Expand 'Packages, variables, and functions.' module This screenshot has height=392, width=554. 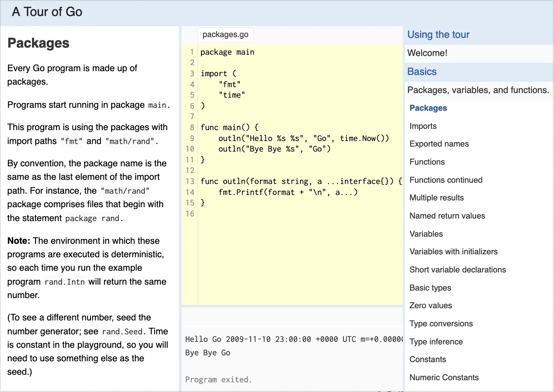pyautogui.click(x=478, y=90)
